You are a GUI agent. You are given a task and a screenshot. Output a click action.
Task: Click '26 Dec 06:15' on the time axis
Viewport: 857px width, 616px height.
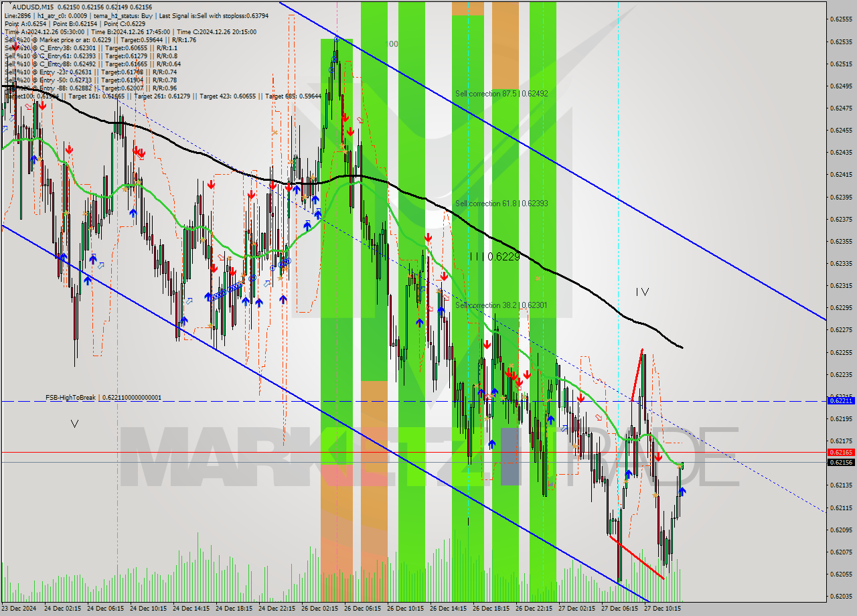click(x=364, y=609)
